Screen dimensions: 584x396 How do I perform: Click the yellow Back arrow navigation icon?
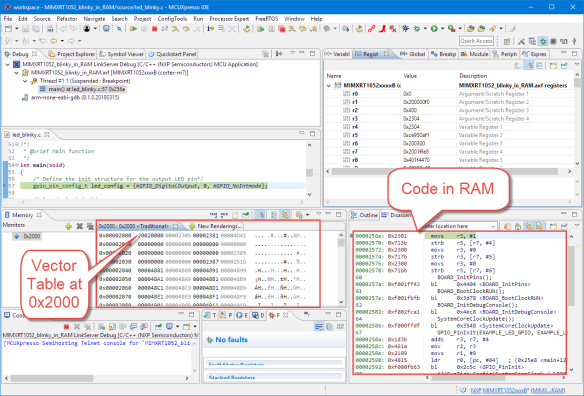point(54,41)
